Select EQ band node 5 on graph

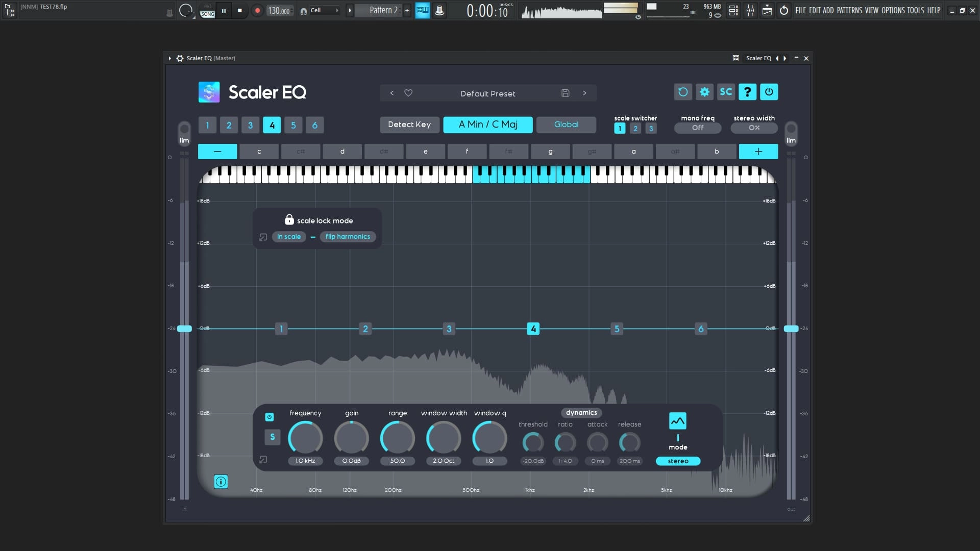click(x=617, y=329)
